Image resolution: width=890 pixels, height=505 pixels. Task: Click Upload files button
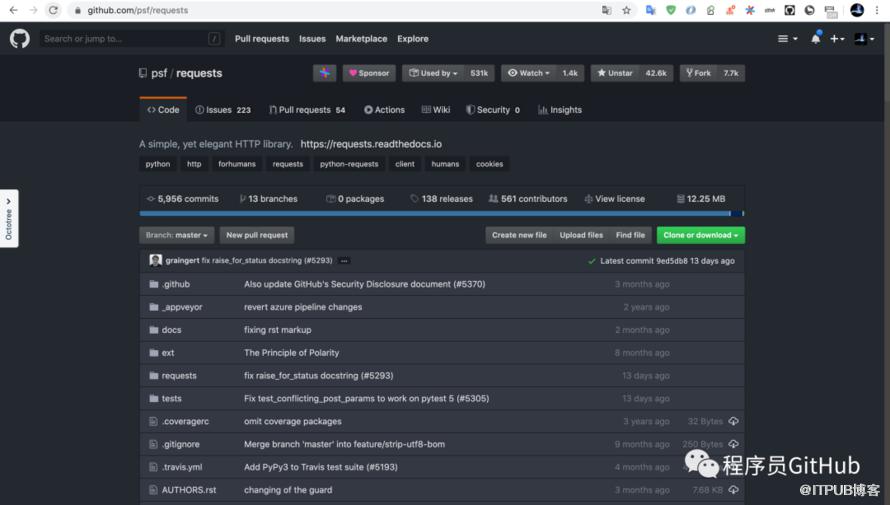(x=581, y=235)
